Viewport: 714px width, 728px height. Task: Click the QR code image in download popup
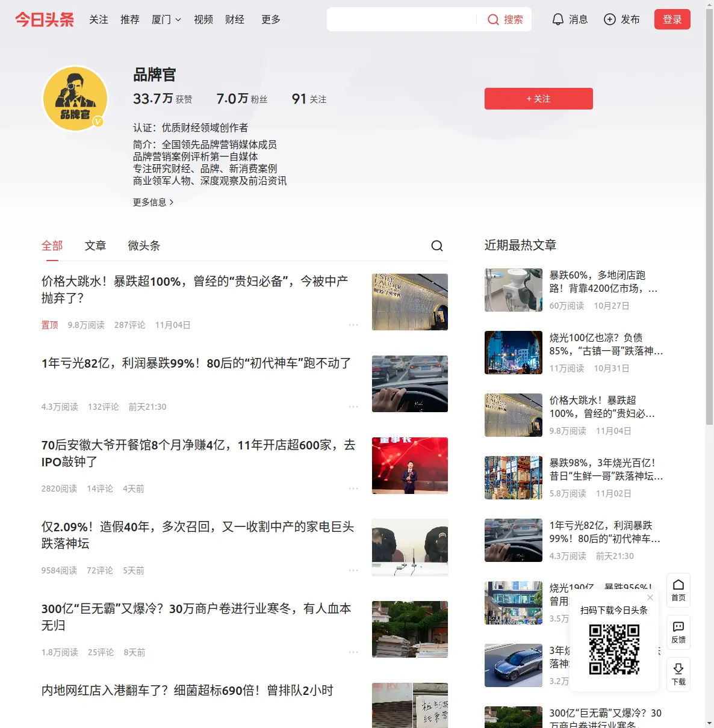[x=614, y=649]
